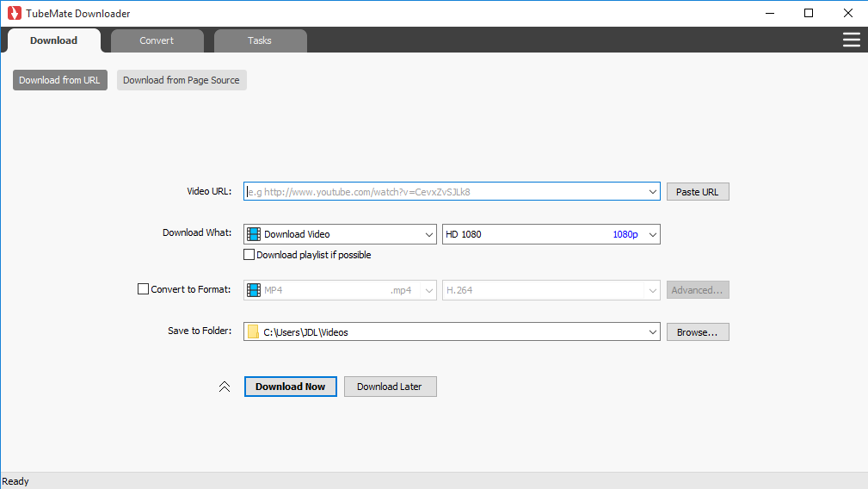Click the Paste URL button
Screen dimensions: 868x489
698,192
